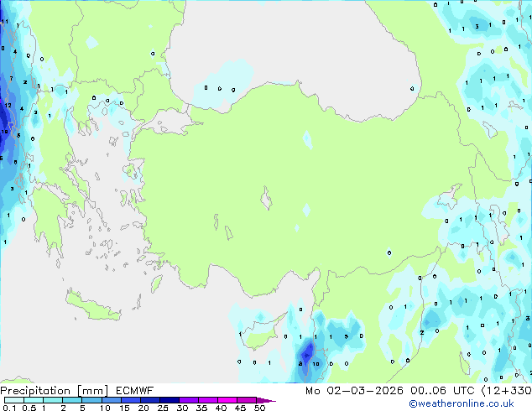
Task: Click the '50' legend scale label
Action: (259, 408)
